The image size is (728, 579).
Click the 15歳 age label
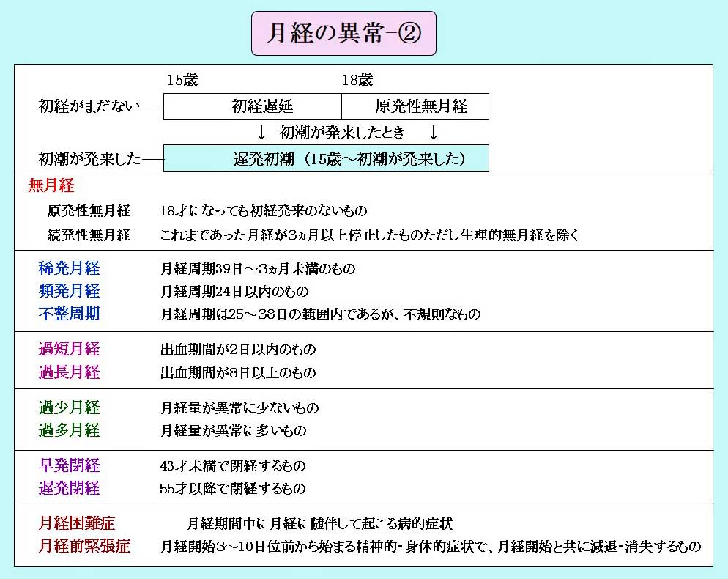point(182,81)
